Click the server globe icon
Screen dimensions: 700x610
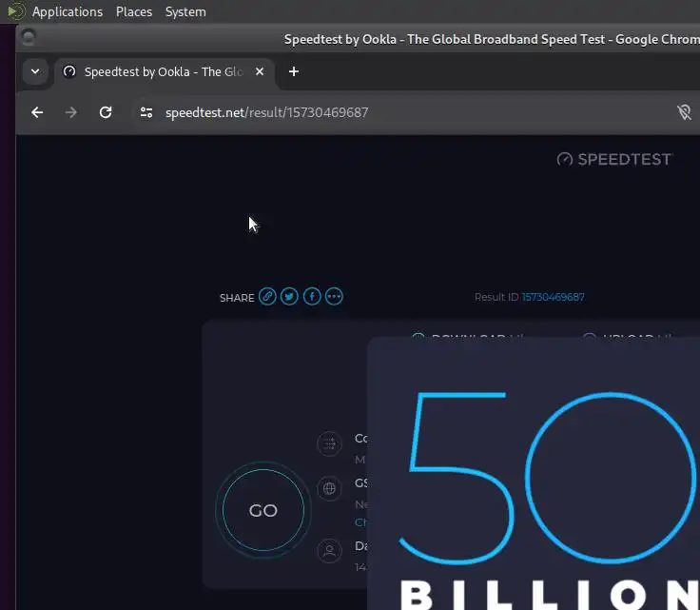click(x=329, y=488)
